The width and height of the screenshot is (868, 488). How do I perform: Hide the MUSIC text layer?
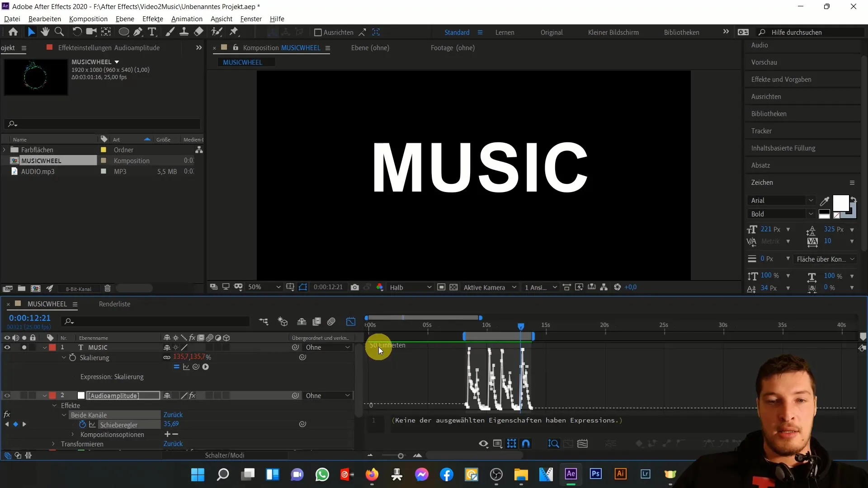[x=7, y=347]
